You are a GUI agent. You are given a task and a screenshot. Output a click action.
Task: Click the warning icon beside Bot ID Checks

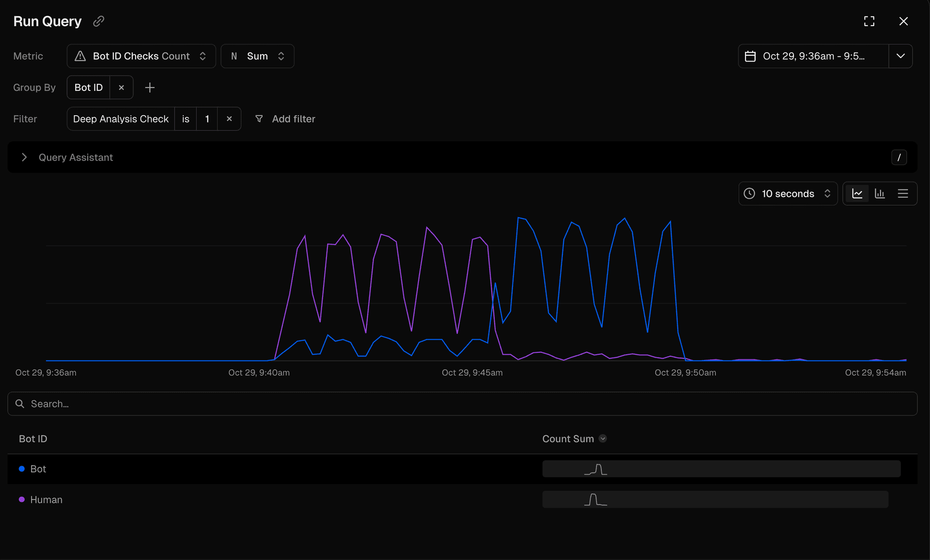80,56
